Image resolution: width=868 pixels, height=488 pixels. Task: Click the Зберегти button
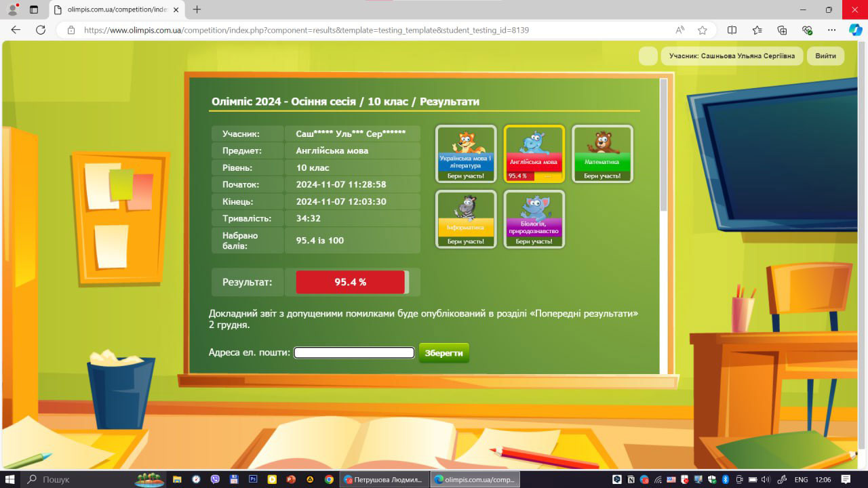click(443, 353)
